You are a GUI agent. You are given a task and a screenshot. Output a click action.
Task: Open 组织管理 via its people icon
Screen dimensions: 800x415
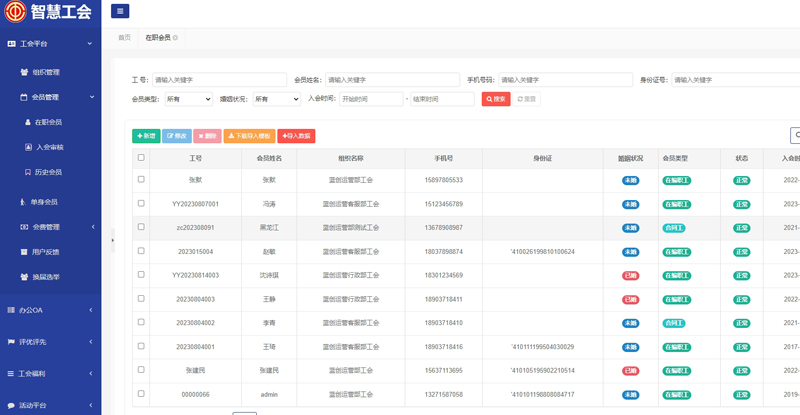click(x=24, y=72)
